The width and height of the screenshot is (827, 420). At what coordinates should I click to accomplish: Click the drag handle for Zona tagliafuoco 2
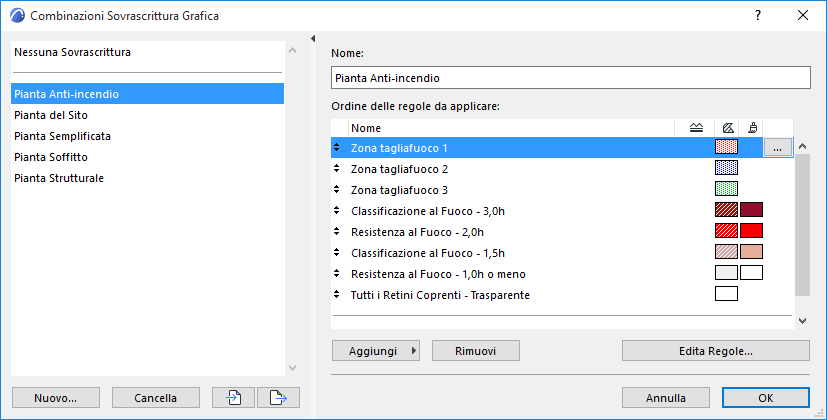336,169
